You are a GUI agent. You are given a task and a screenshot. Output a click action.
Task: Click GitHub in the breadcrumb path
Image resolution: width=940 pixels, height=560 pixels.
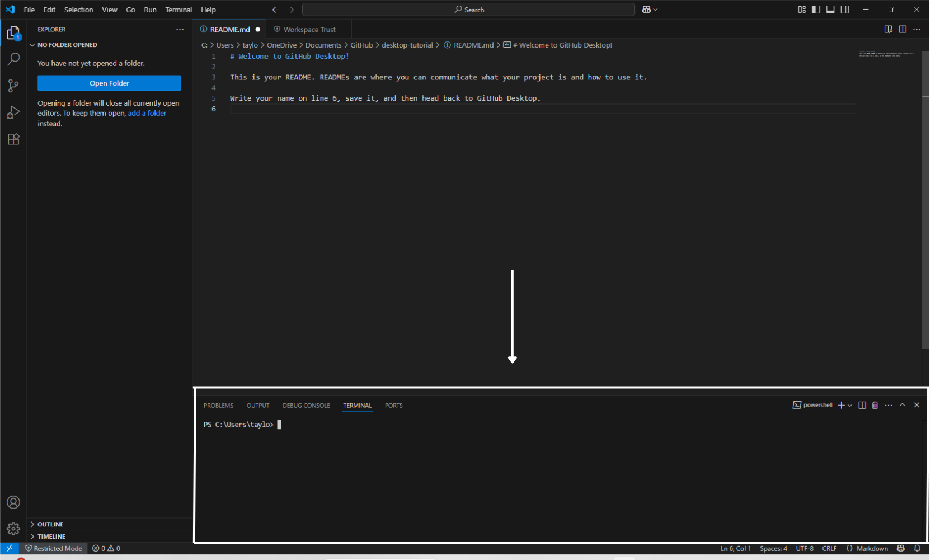tap(361, 45)
